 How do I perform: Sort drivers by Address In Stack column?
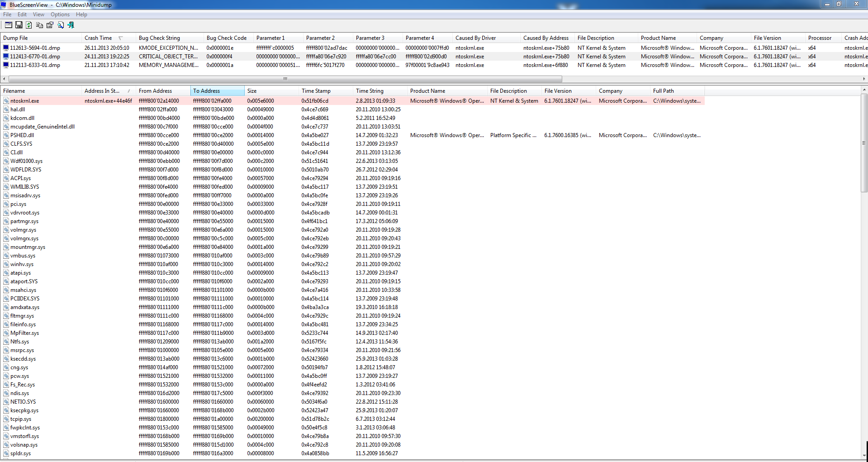pos(102,91)
